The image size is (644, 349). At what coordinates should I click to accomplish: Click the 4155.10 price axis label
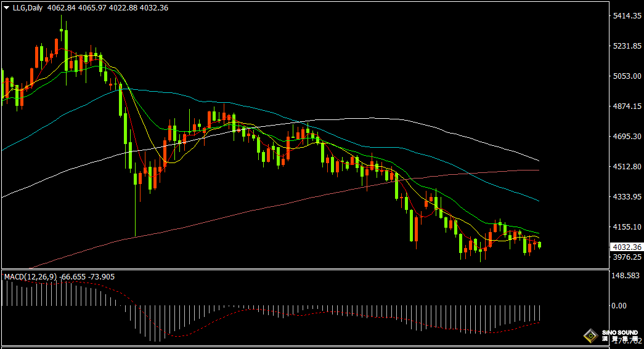pyautogui.click(x=627, y=227)
